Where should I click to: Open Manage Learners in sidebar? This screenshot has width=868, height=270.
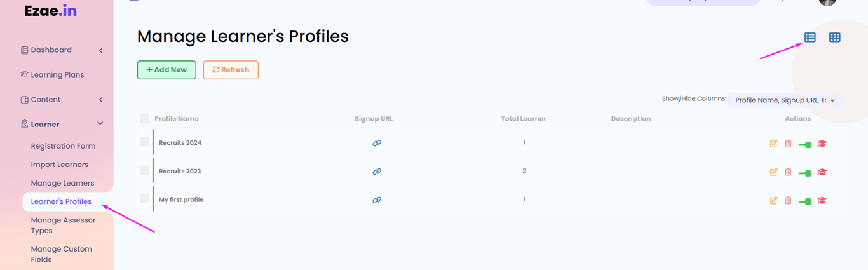[x=62, y=183]
